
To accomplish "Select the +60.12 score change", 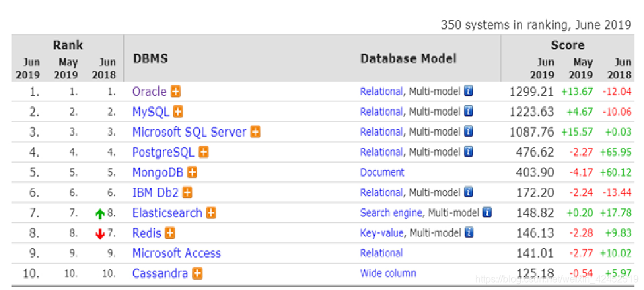I will [616, 172].
